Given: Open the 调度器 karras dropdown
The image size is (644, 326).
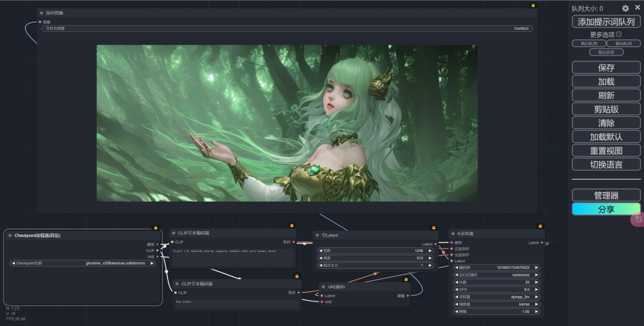Looking at the screenshot, I should point(496,305).
